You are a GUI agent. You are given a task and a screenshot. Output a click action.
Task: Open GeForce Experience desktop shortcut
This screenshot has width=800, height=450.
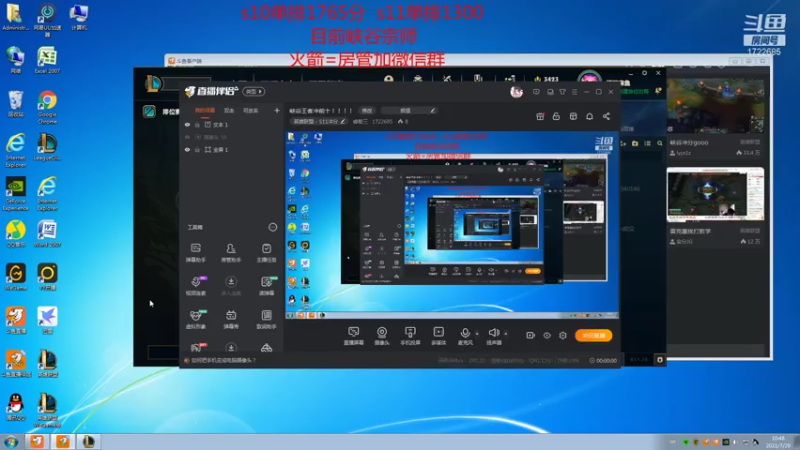point(16,193)
